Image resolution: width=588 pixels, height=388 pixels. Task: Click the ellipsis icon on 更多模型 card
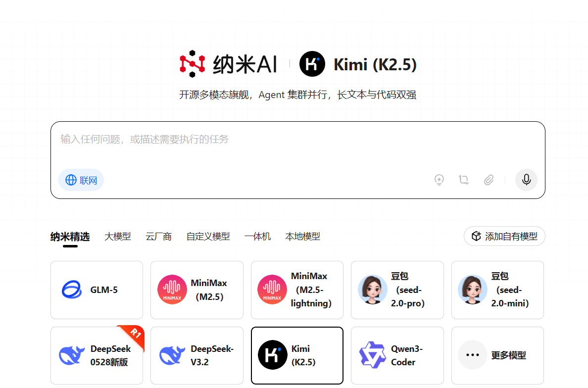(473, 355)
